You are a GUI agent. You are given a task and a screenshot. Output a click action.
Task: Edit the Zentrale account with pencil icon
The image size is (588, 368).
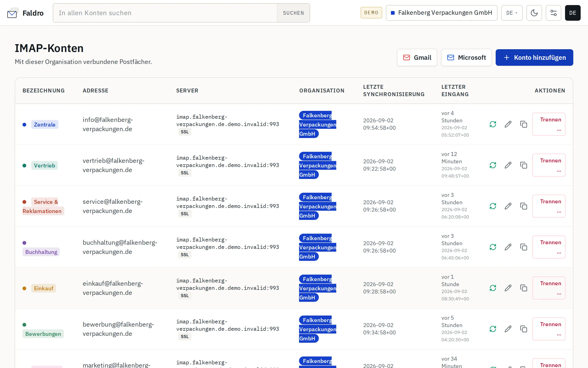(x=508, y=124)
